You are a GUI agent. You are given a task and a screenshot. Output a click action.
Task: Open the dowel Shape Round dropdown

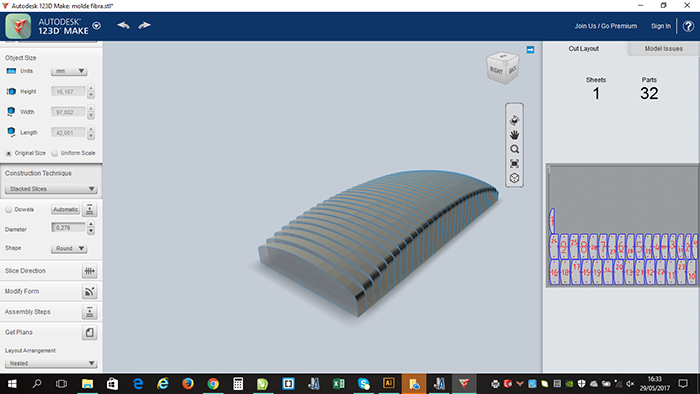(69, 248)
